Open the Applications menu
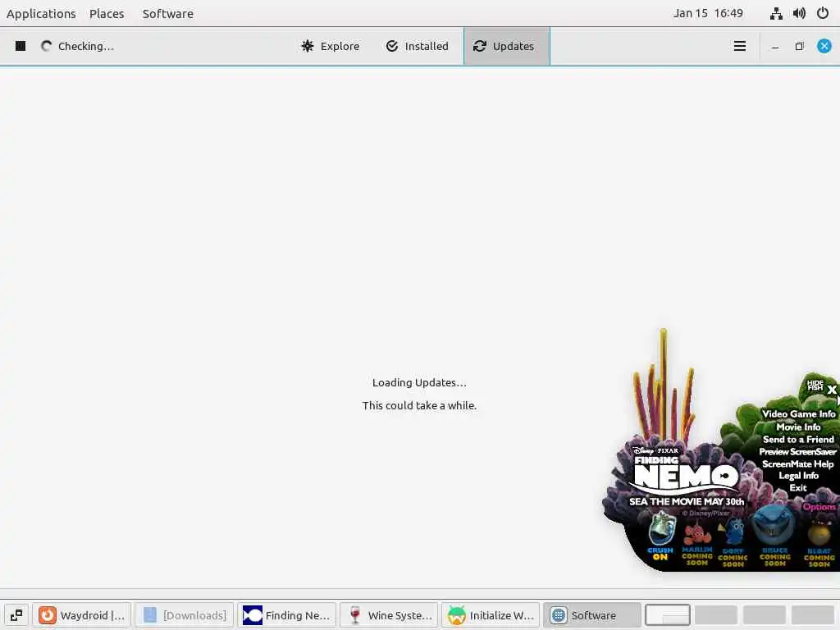Viewport: 840px width, 630px height. pyautogui.click(x=41, y=13)
